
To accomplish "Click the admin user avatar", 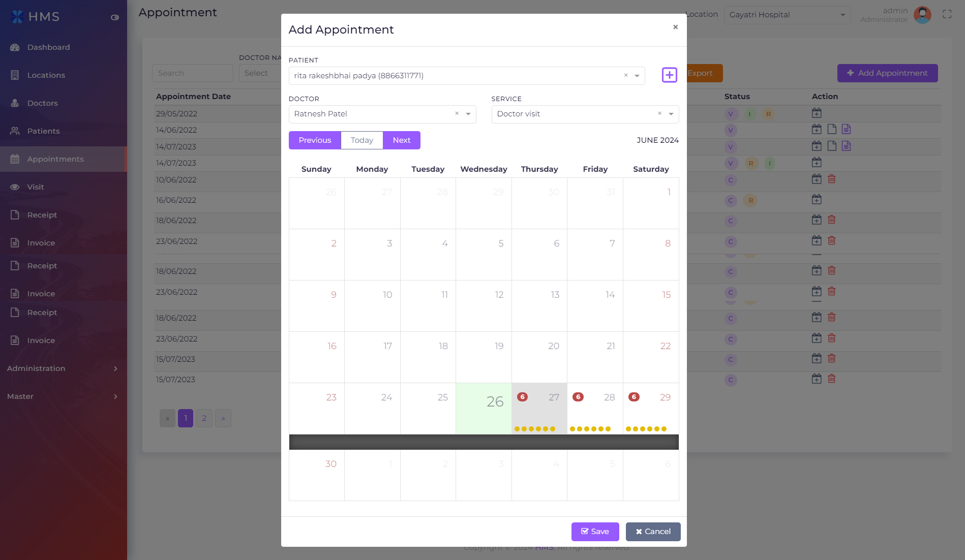I will tap(922, 15).
